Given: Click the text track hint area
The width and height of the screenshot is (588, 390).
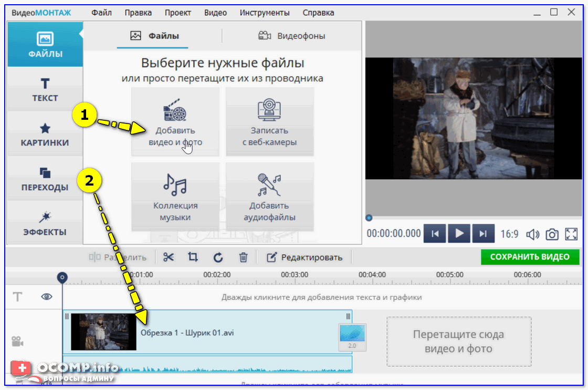Looking at the screenshot, I should [x=322, y=297].
